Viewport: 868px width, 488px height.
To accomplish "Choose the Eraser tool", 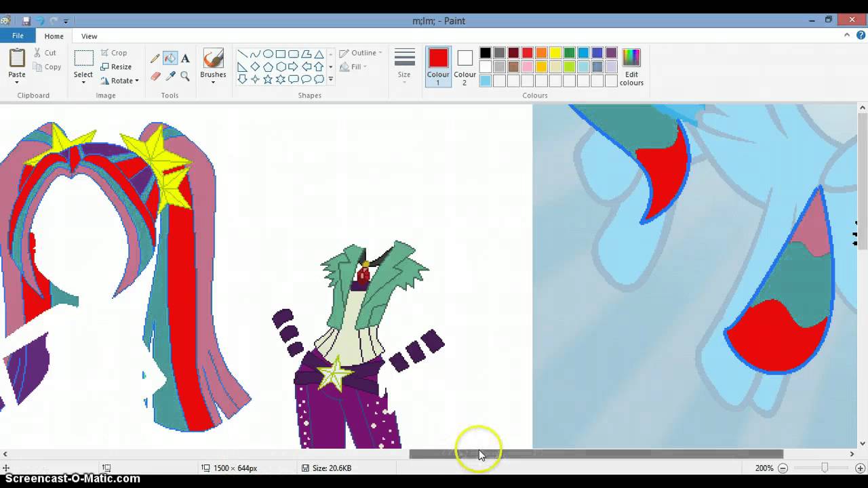I will pos(155,76).
